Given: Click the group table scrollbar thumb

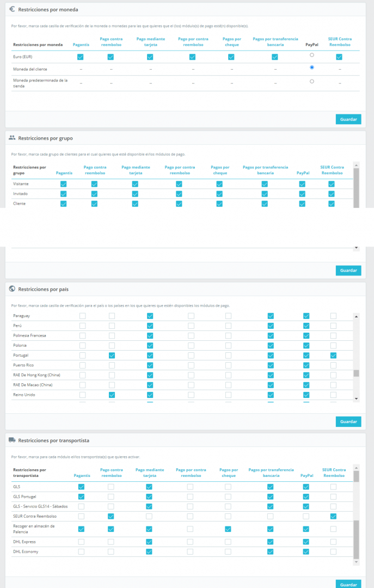Looking at the screenshot, I should (357, 187).
